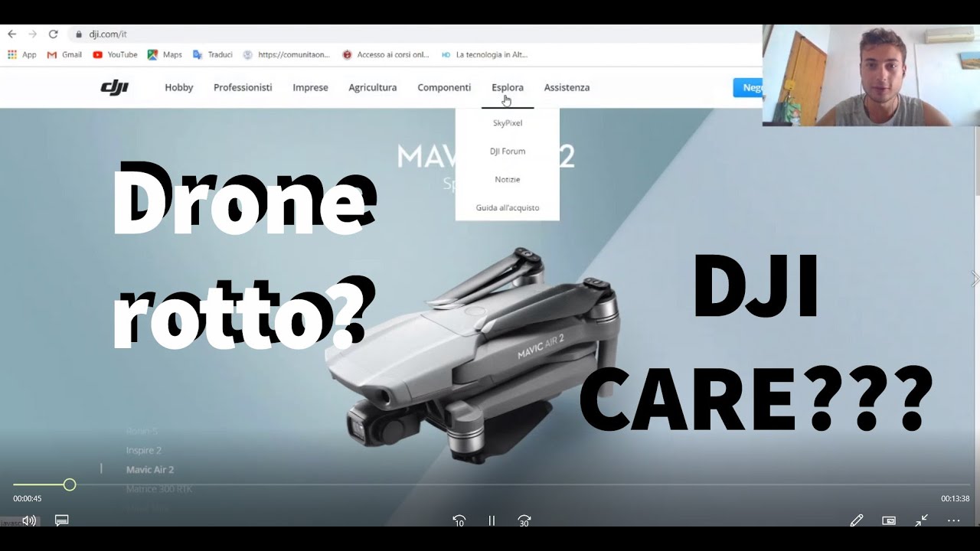Click the blue Negozio button
The width and height of the screenshot is (980, 551).
748,87
